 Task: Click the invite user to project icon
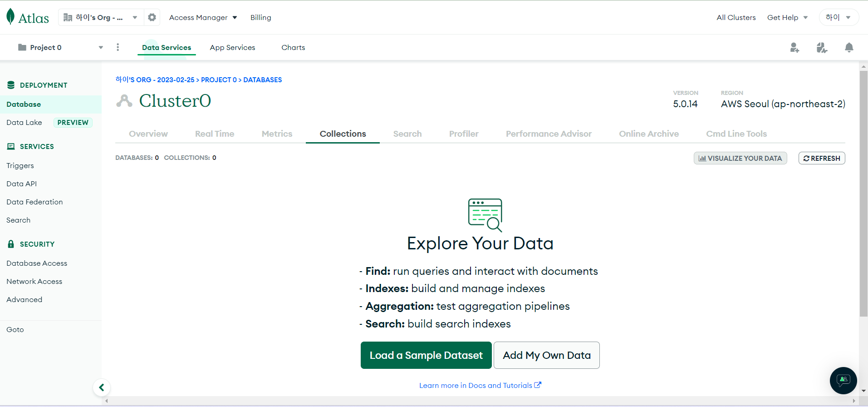794,47
